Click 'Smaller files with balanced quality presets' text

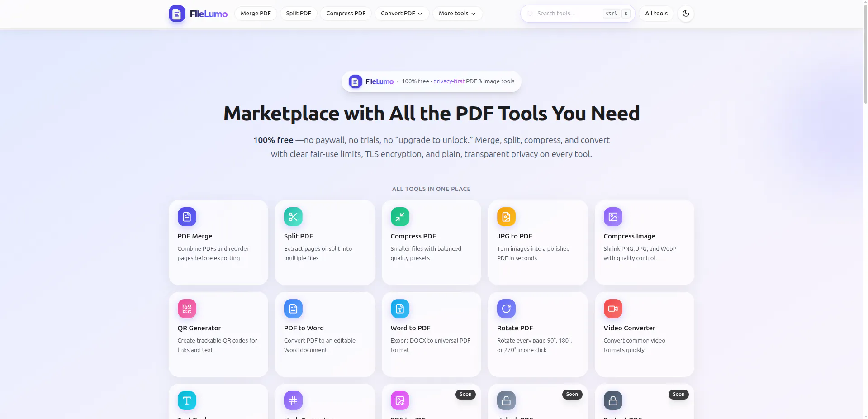[426, 253]
